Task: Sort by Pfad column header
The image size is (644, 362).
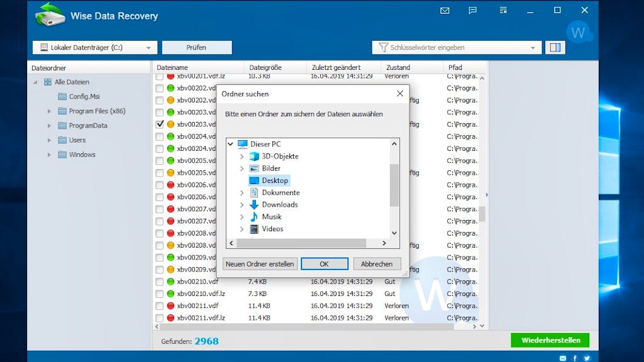Action: click(465, 67)
